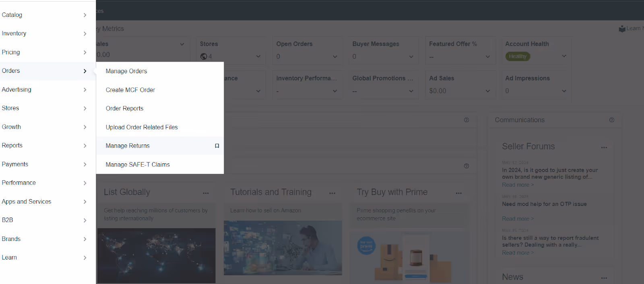Open the Performance menu
Viewport: 644px width, 284px height.
[x=44, y=183]
